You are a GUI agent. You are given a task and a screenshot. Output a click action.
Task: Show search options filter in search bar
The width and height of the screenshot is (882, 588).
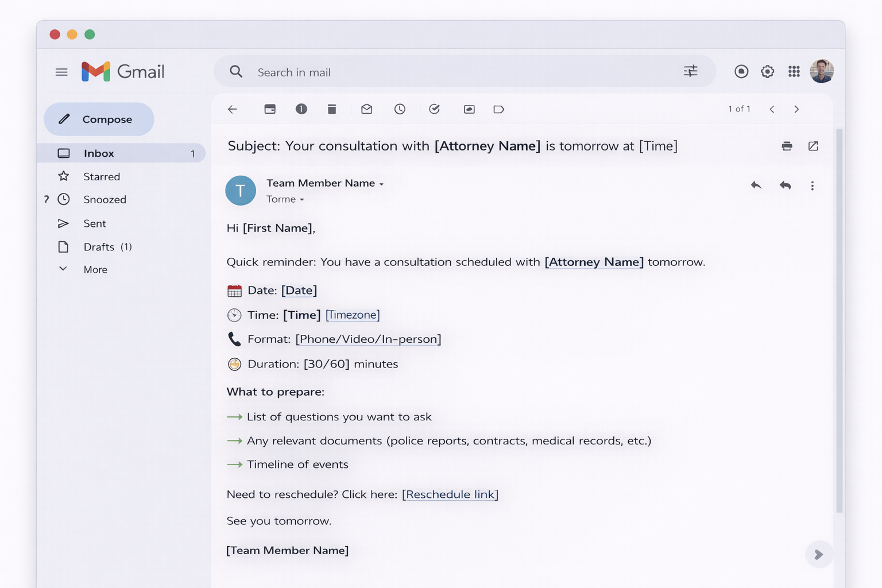[x=690, y=71]
